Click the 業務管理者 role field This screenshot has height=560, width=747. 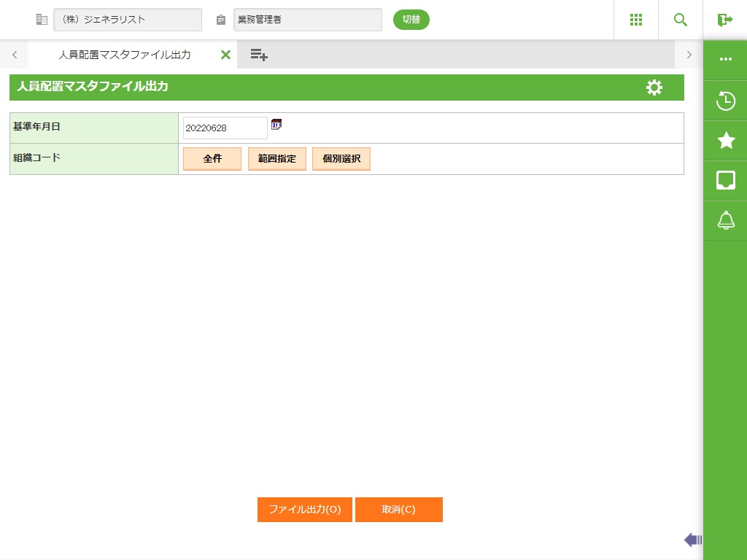(x=308, y=20)
